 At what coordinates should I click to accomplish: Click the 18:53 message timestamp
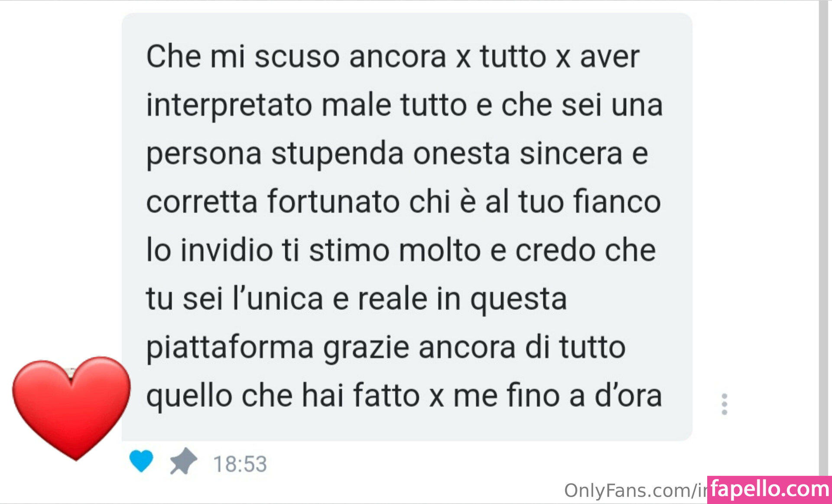pos(240,464)
